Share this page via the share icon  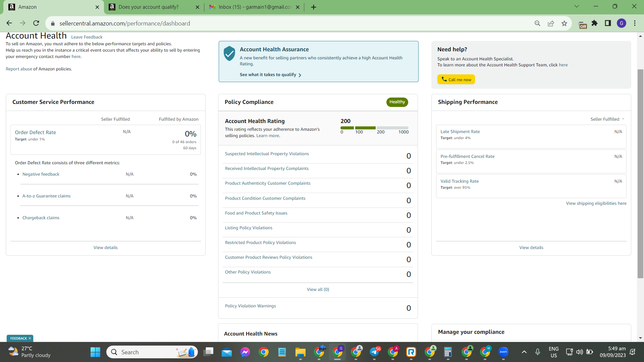(x=551, y=23)
